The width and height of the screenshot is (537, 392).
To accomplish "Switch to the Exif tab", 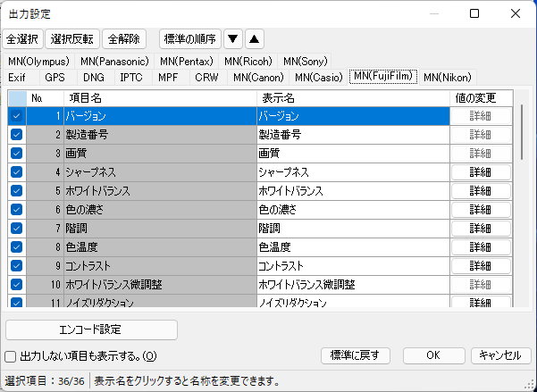I will [x=18, y=78].
